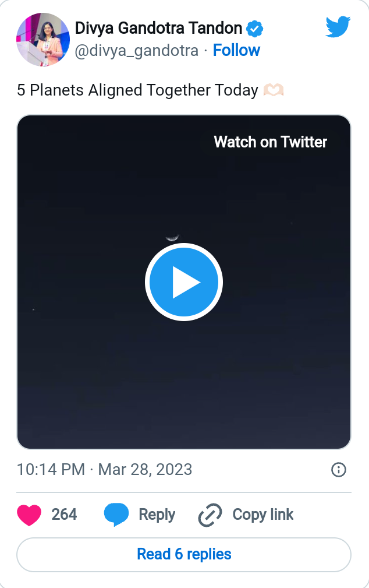Screen dimensions: 369x588
Task: Open the 10:14 PM · Mar 28, 2023 timestamp
Action: [105, 470]
